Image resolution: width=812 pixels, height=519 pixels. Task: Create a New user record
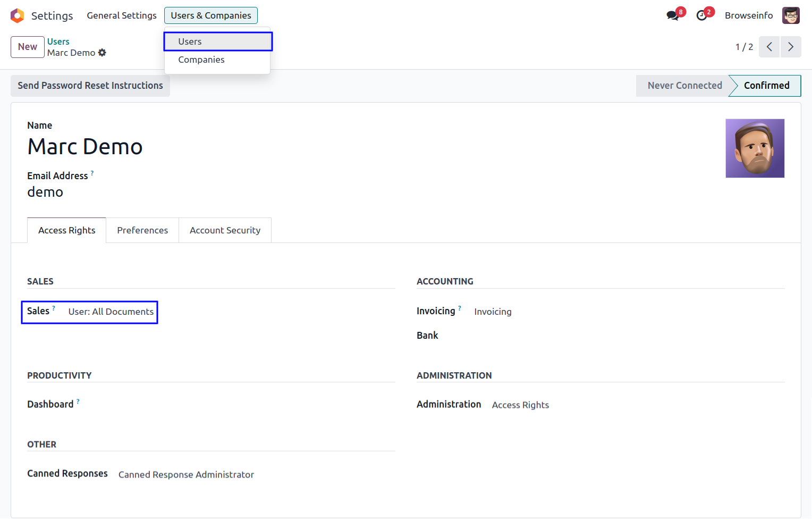[28, 47]
